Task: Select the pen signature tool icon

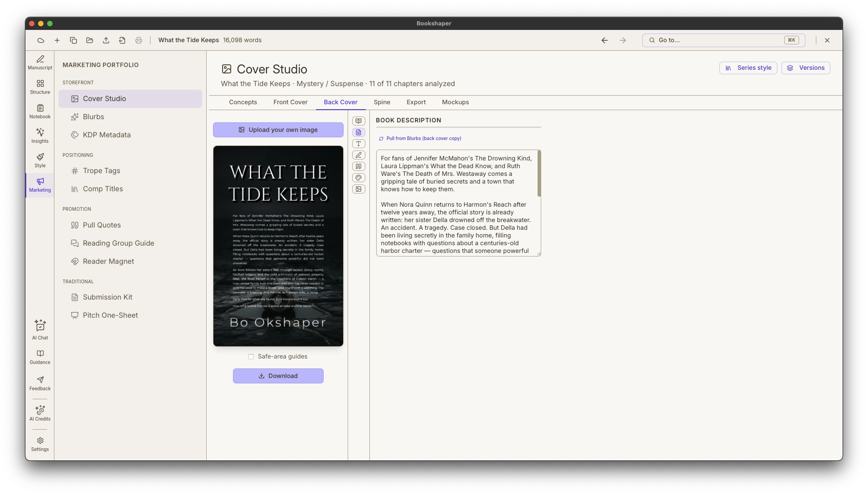Action: point(359,155)
